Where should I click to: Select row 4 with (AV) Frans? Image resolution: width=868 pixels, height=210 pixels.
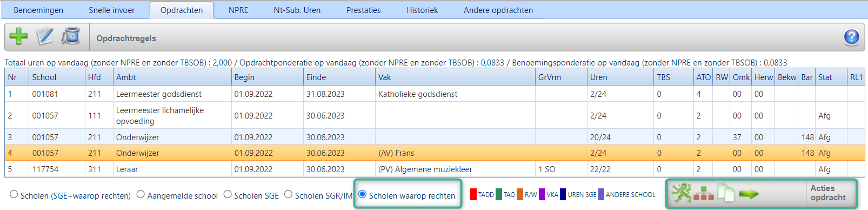point(435,153)
